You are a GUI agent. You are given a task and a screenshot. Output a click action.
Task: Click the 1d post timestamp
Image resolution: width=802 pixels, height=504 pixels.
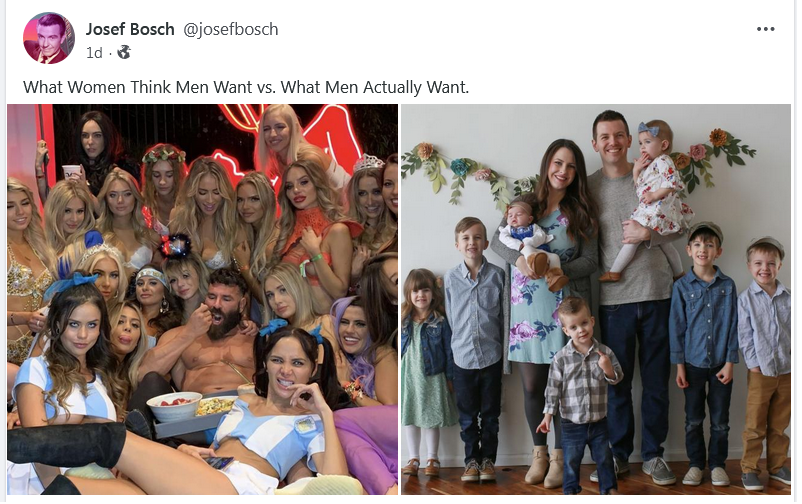point(94,53)
